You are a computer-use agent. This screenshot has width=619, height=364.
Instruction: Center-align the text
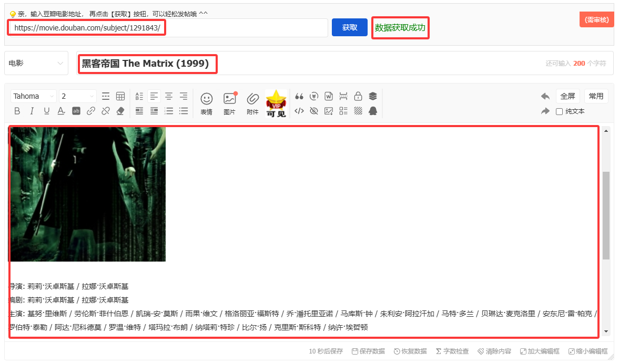click(169, 96)
